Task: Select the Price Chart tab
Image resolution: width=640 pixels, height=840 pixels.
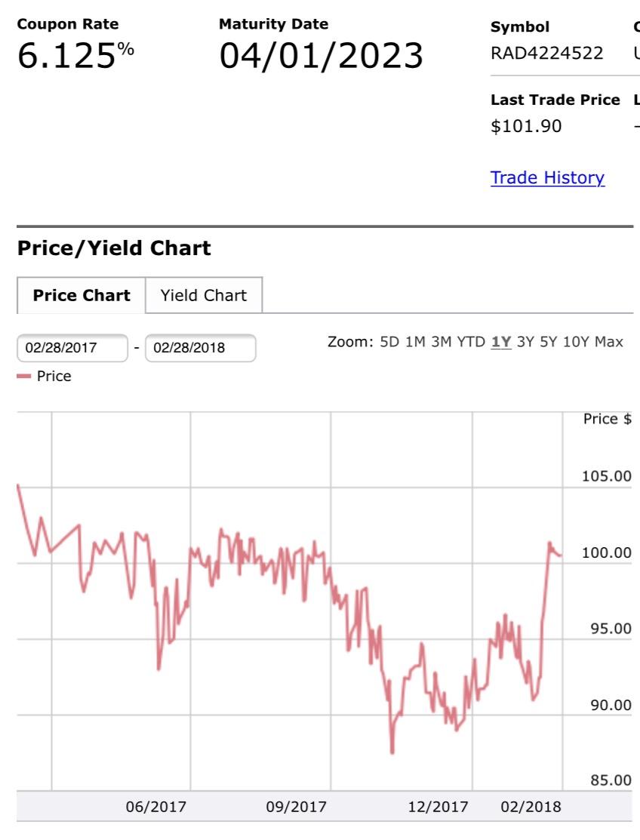Action: 82,295
